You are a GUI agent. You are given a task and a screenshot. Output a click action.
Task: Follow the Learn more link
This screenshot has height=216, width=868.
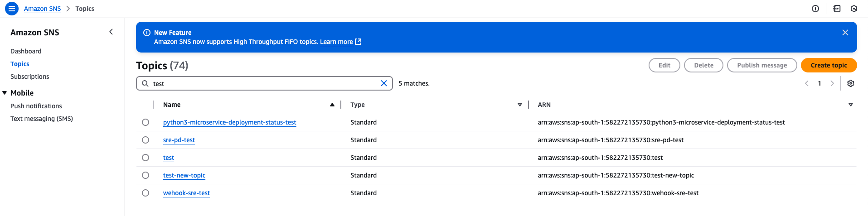click(336, 42)
